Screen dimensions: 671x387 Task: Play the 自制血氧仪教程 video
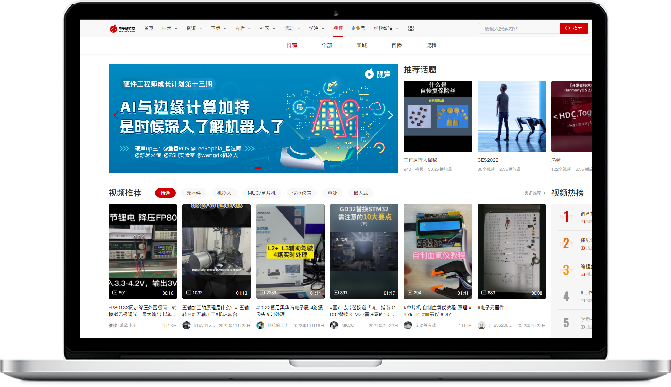point(438,251)
